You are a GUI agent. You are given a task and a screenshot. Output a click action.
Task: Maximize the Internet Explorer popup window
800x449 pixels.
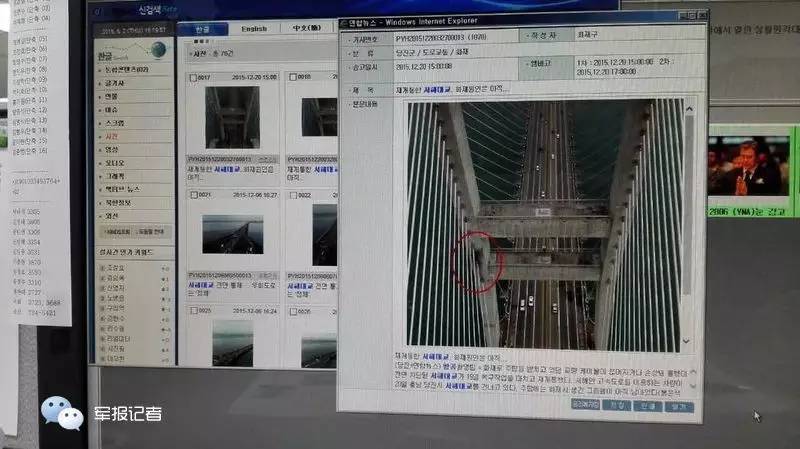(692, 16)
